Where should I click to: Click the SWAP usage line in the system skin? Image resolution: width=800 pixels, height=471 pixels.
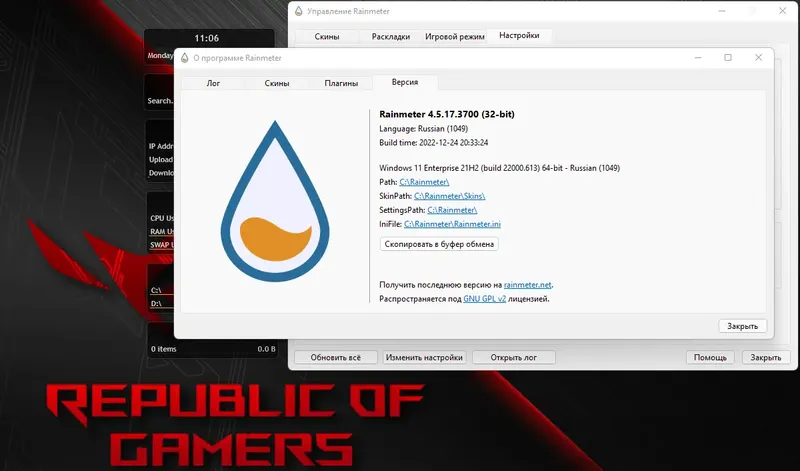tap(162, 245)
